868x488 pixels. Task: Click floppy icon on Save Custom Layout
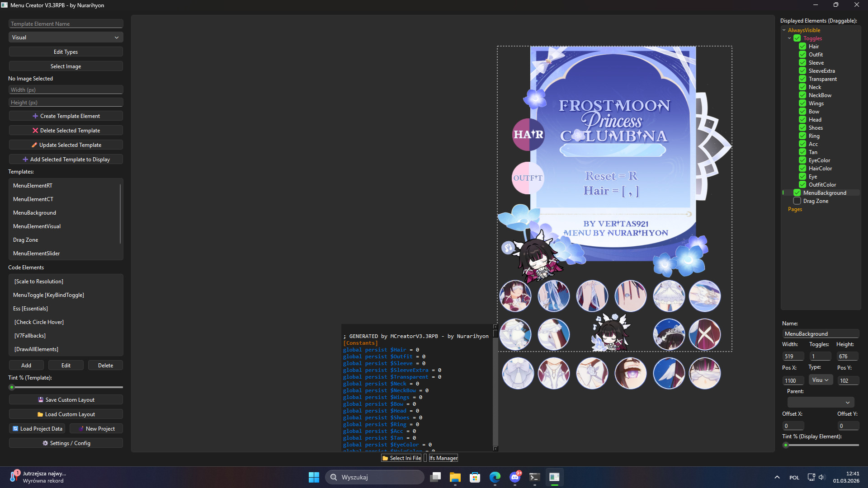(x=41, y=400)
